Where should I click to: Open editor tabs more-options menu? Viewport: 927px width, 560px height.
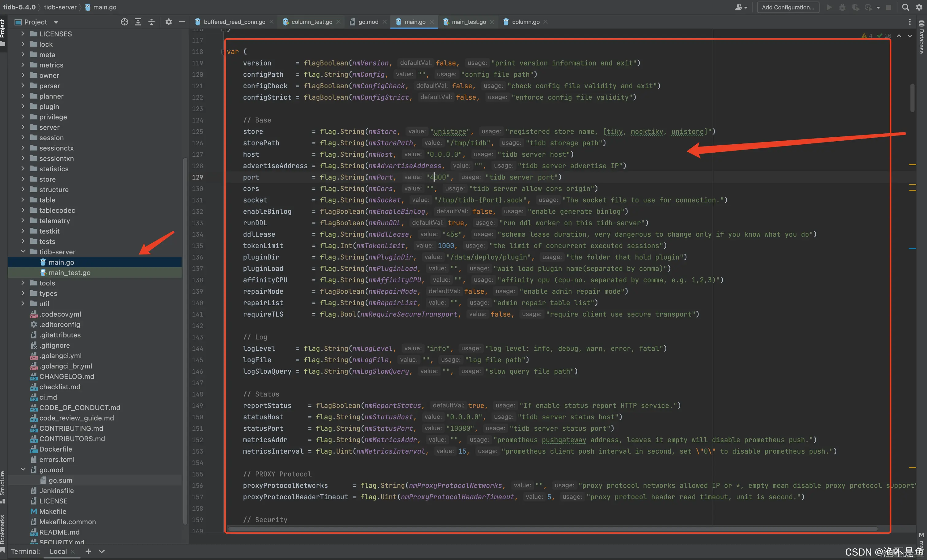[910, 22]
